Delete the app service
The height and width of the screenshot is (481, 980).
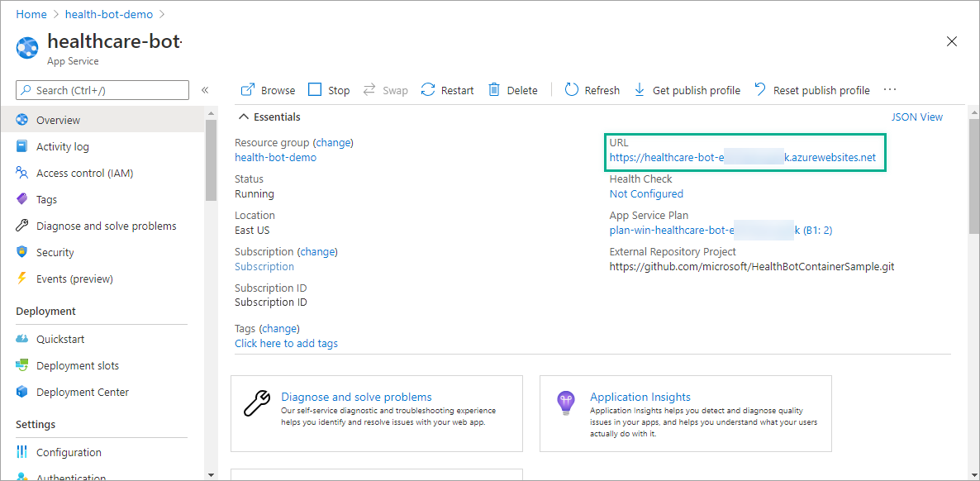512,89
